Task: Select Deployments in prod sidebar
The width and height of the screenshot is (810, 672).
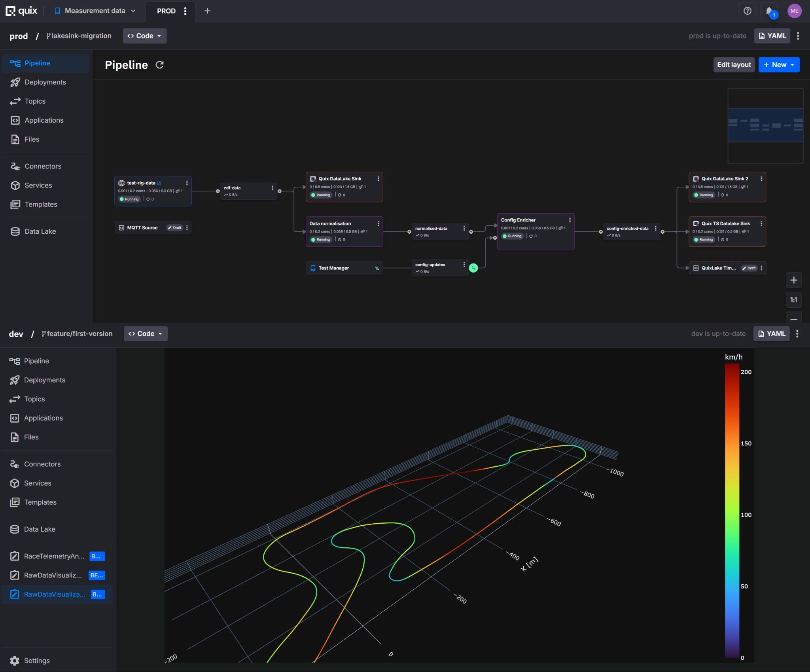Action: point(45,82)
